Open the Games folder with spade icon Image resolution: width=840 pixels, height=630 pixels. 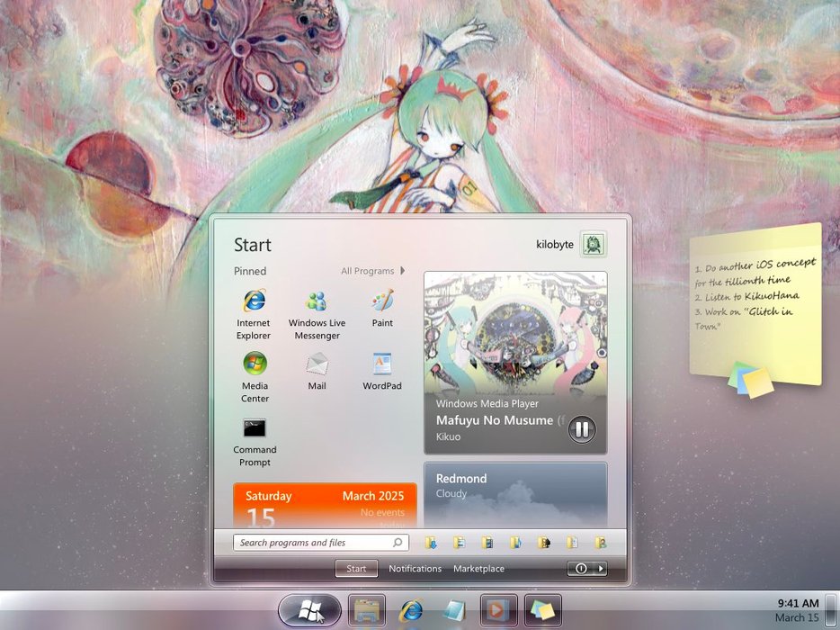(544, 543)
